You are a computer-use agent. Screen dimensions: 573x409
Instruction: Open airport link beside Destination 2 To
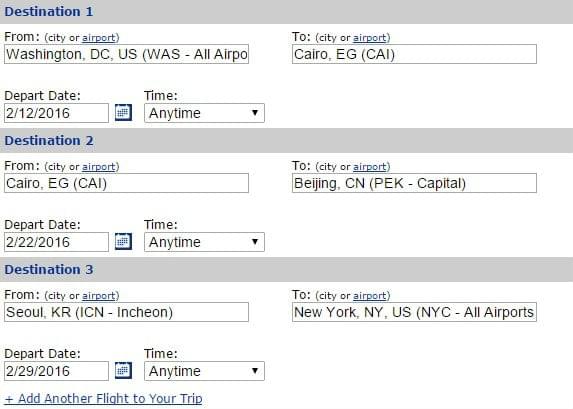pyautogui.click(x=370, y=167)
